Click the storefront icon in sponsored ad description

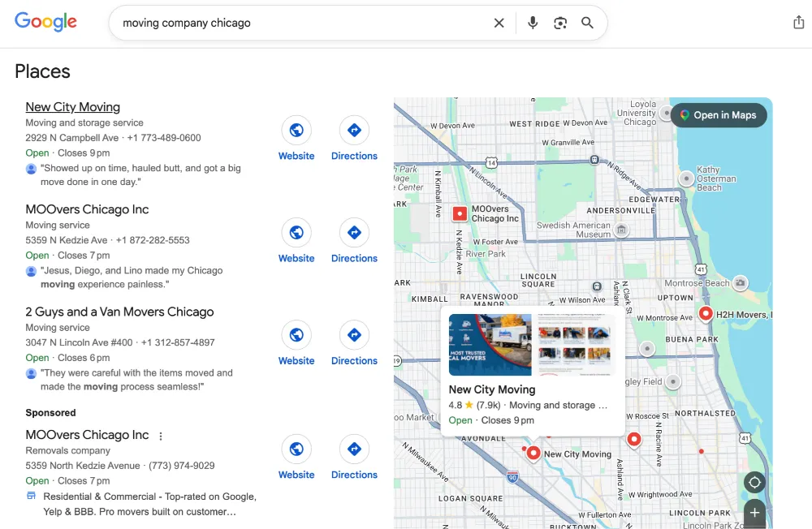pyautogui.click(x=31, y=496)
